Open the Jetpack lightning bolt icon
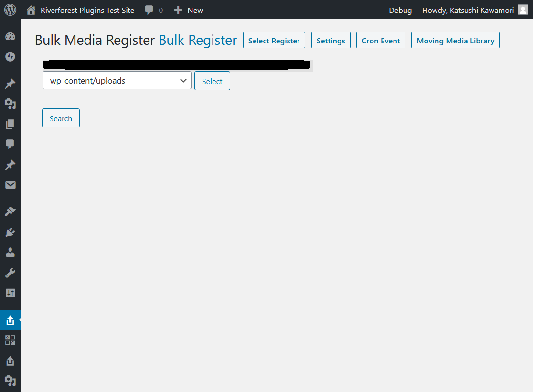533x392 pixels. tap(10, 57)
